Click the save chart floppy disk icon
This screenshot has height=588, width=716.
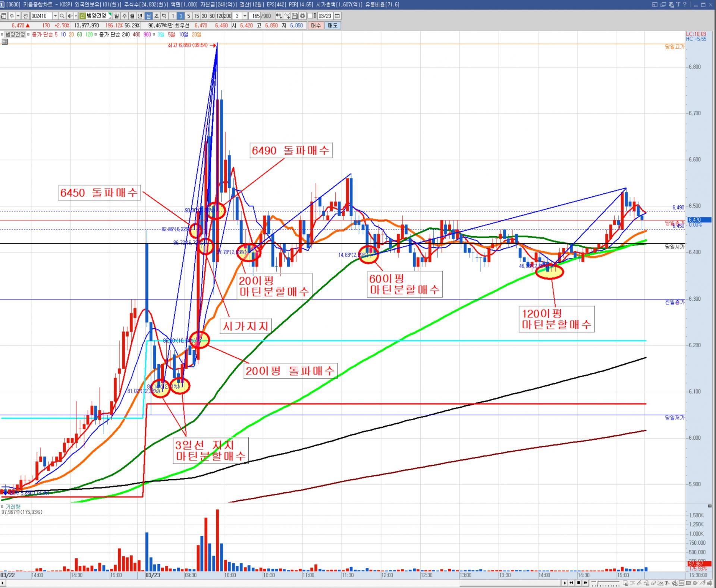point(295,16)
